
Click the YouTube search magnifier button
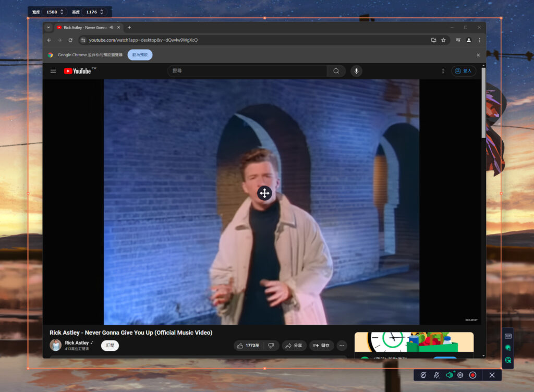tap(336, 71)
